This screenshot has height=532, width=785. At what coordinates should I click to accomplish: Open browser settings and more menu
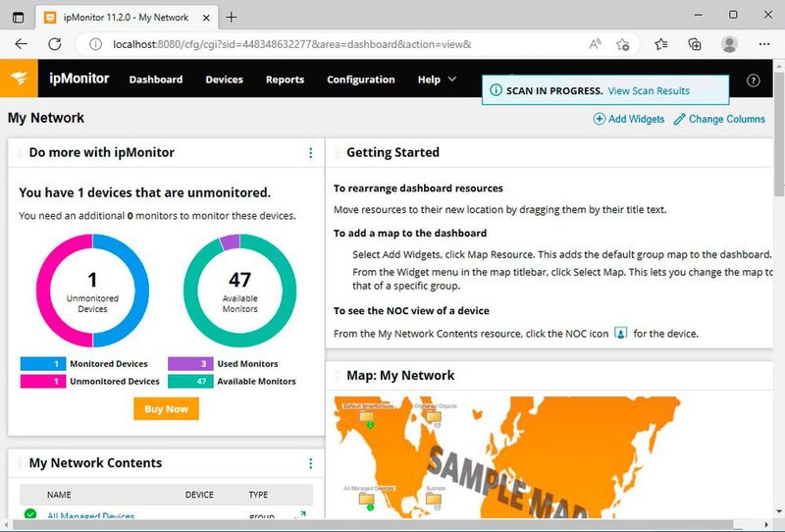pos(764,44)
